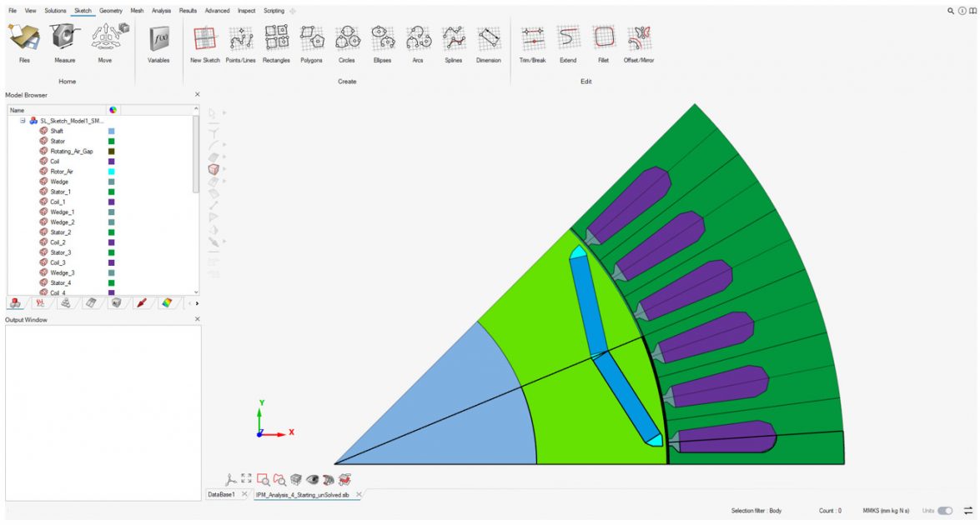Toggle shaded display mode in viewport toolbar

pos(296,479)
